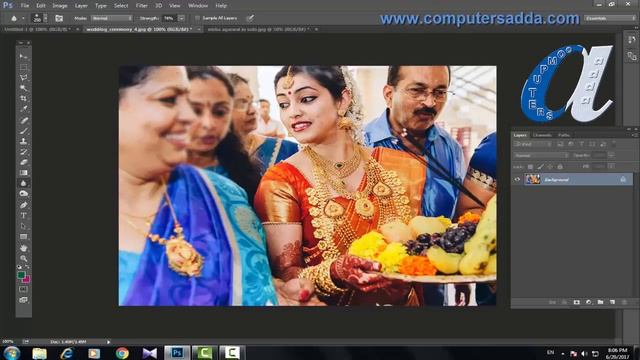Open the File menu
The width and height of the screenshot is (640, 360).
pyautogui.click(x=25, y=6)
